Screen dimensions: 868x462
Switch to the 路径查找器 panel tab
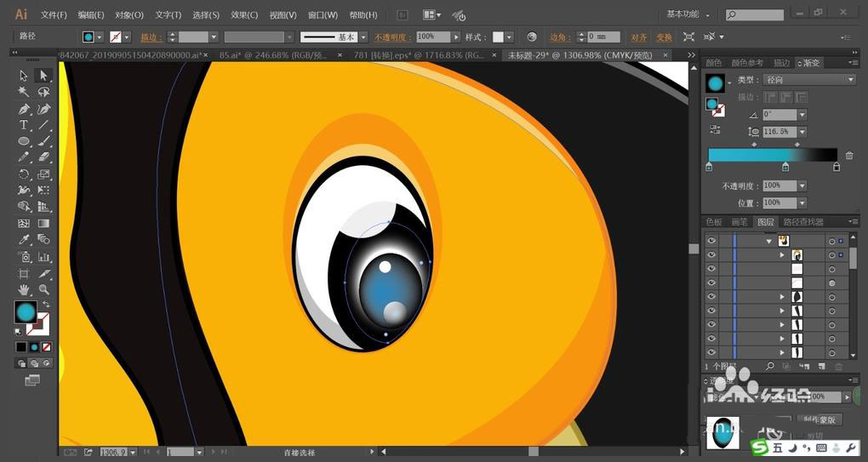coord(803,222)
